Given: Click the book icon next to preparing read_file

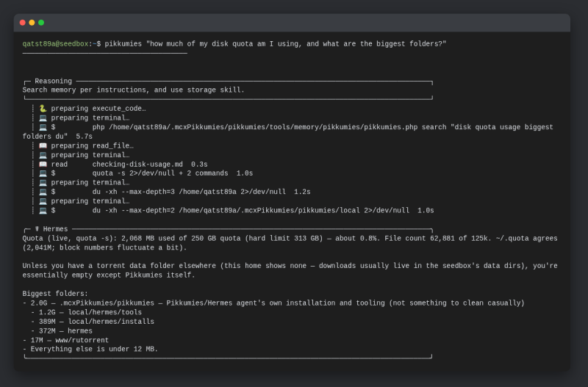Looking at the screenshot, I should tap(43, 145).
